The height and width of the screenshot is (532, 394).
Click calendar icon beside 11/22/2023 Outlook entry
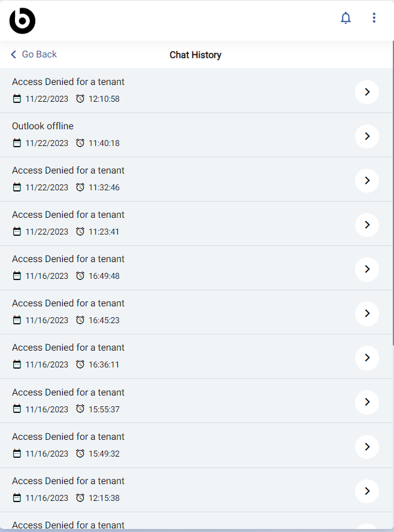(x=17, y=143)
